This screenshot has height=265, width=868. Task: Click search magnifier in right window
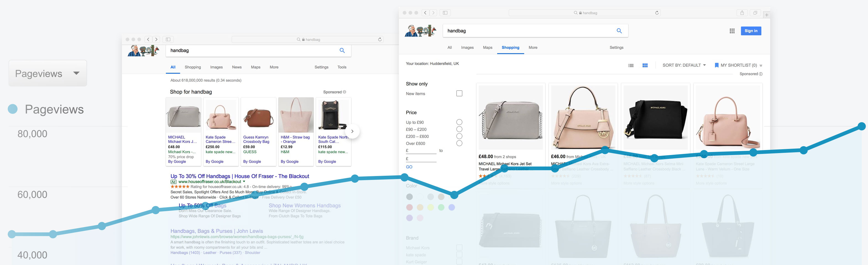[x=619, y=31]
